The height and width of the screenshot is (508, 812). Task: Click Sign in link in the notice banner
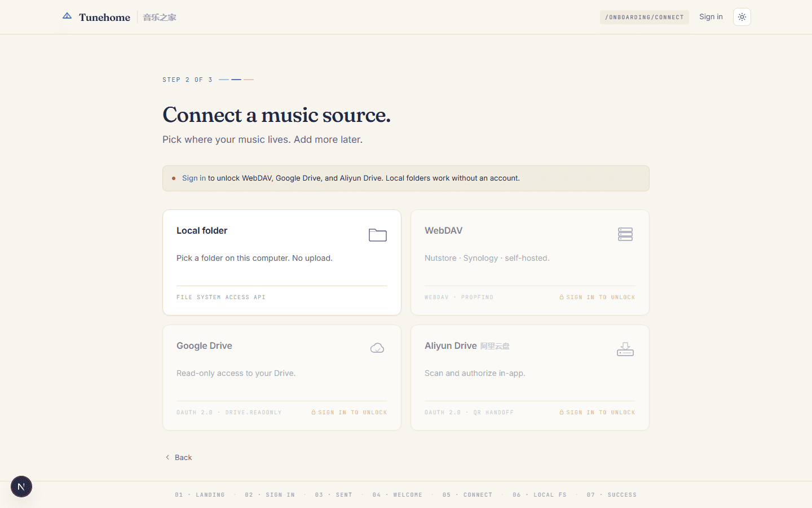194,178
